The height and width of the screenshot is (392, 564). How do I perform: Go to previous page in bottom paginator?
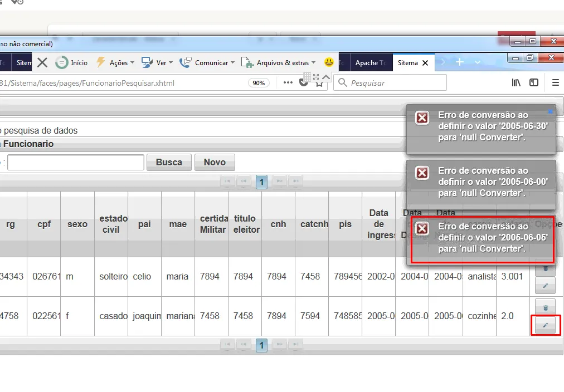244,345
